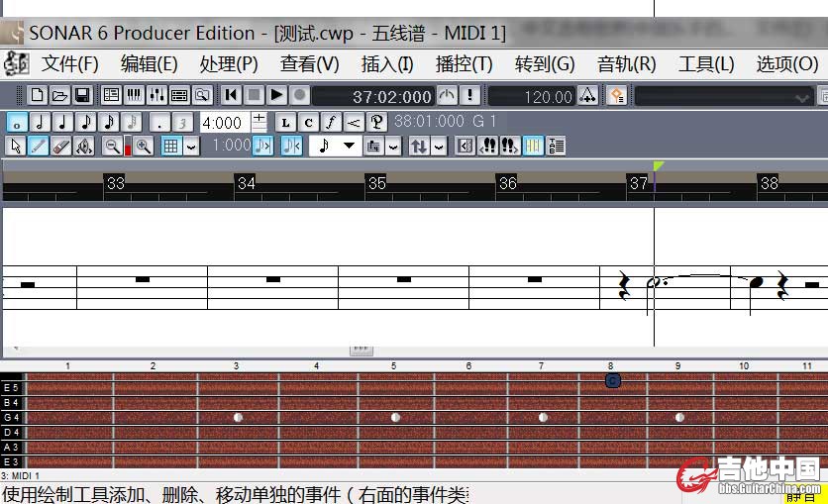Click the Lyric tool L icon
The width and height of the screenshot is (828, 504).
[x=286, y=122]
